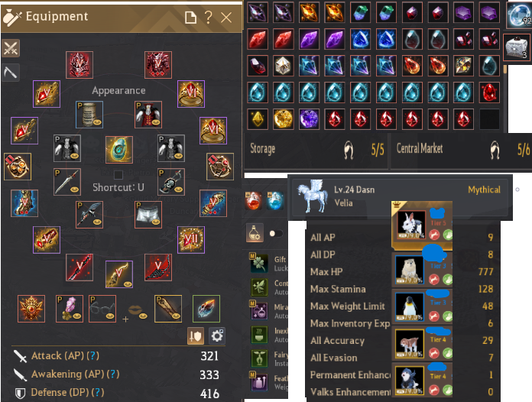This screenshot has width=532, height=402.
Task: Click the red button on Tier 4 dog pet
Action: click(x=434, y=353)
